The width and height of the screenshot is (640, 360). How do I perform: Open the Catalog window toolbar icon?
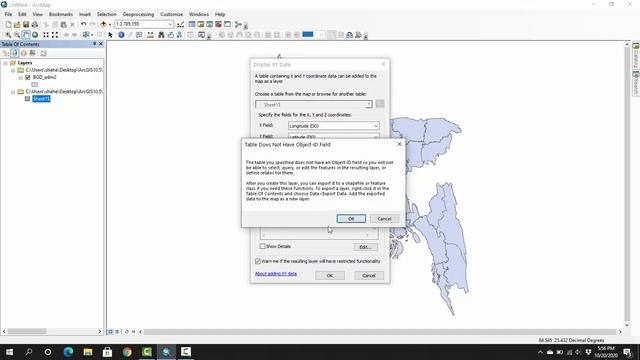click(200, 24)
